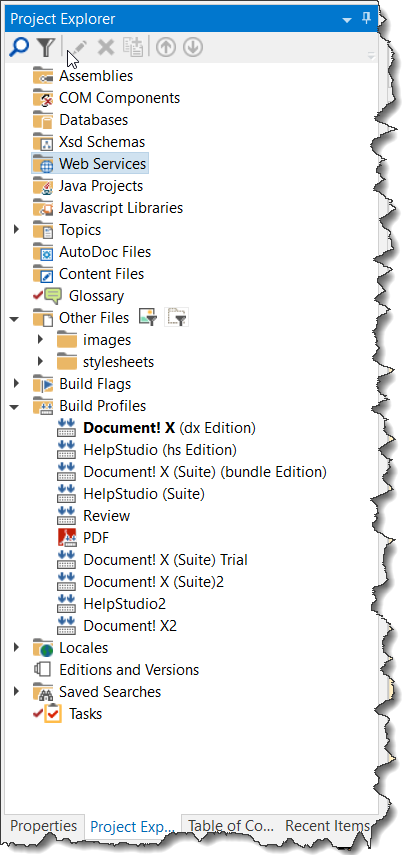Expand the stylesheets folder
The image size is (402, 855).
coord(40,361)
